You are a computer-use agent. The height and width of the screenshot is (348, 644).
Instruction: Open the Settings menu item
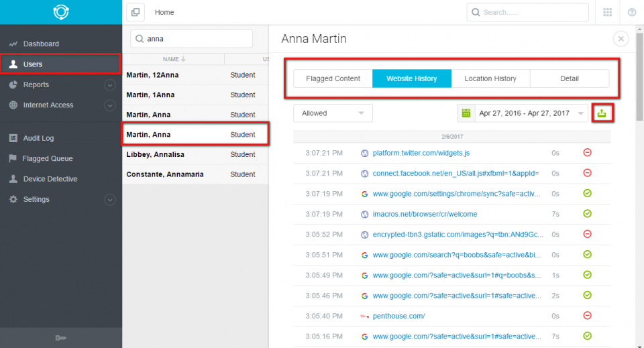click(36, 199)
